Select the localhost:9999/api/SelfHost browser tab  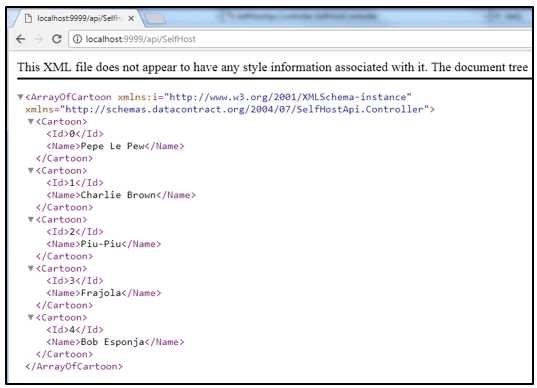[79, 18]
